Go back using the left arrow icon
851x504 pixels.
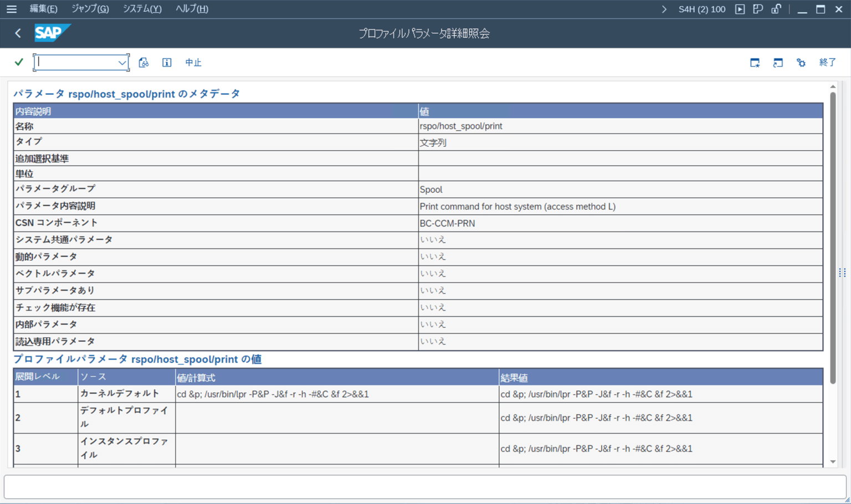(17, 33)
